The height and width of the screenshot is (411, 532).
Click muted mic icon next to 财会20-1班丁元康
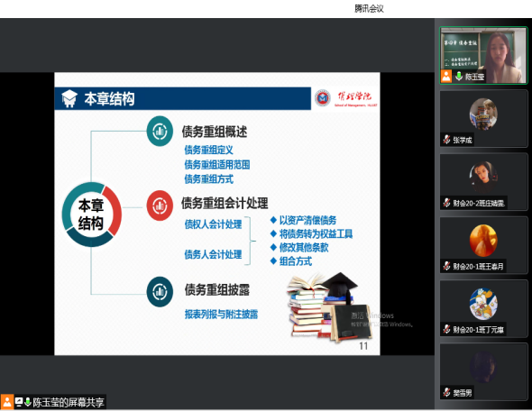pyautogui.click(x=447, y=329)
